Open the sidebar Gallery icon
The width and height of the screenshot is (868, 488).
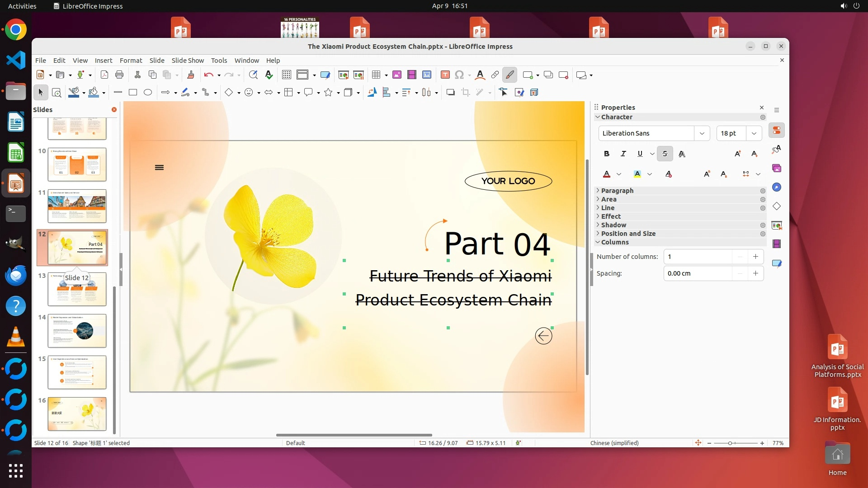pyautogui.click(x=777, y=169)
